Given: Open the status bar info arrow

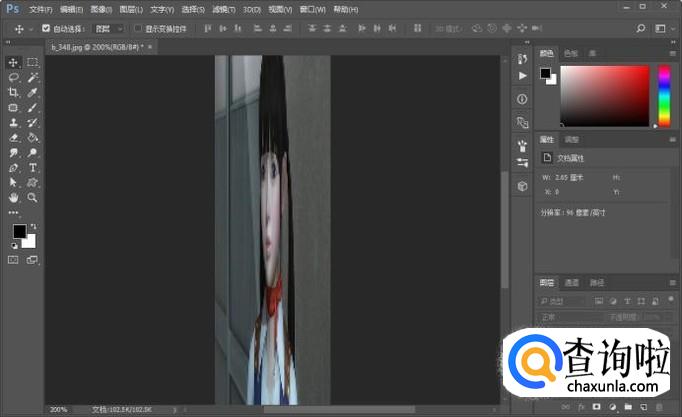Looking at the screenshot, I should [175, 410].
